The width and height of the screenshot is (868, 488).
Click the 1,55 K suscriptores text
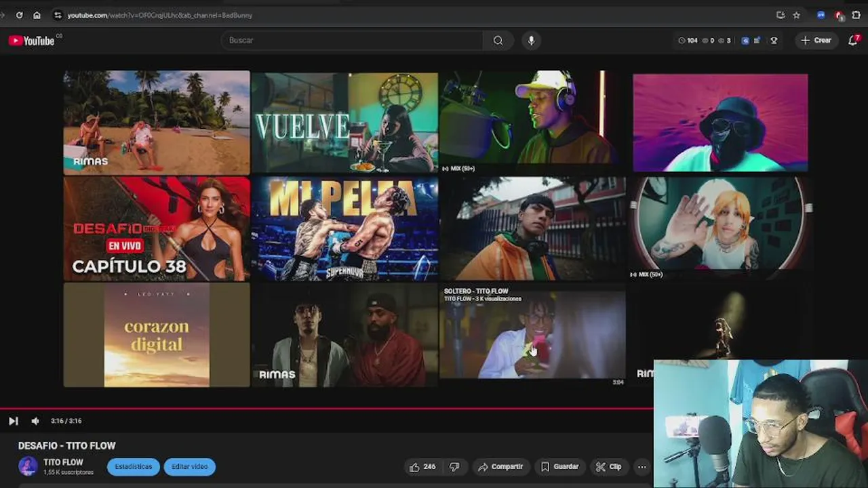coord(68,472)
